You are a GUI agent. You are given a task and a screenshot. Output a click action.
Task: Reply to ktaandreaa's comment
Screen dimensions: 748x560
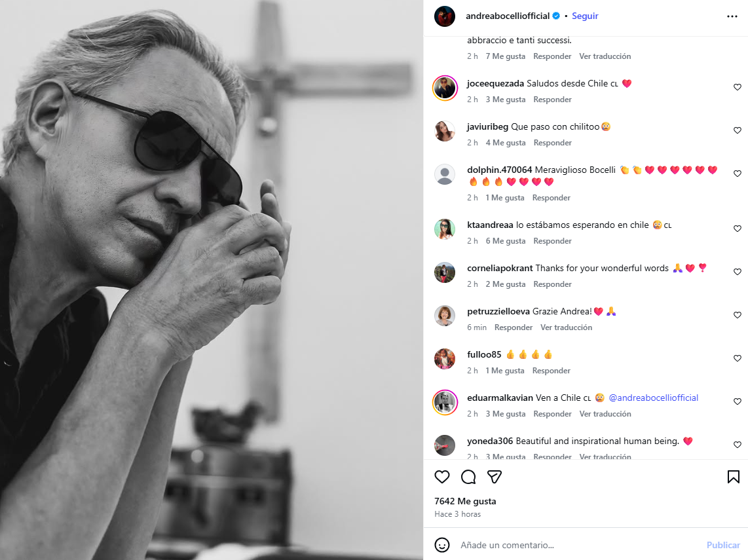[552, 241]
